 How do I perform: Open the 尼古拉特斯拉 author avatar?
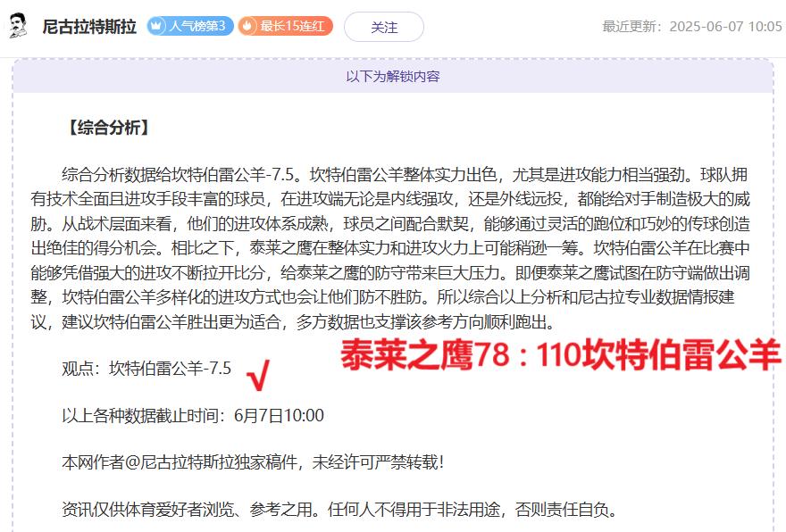click(18, 26)
